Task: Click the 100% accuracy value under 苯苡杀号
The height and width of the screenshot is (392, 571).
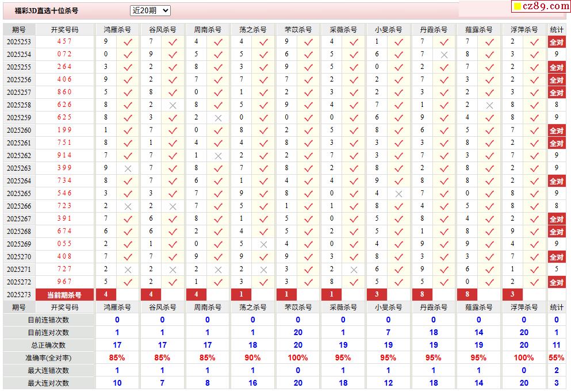Action: [298, 358]
